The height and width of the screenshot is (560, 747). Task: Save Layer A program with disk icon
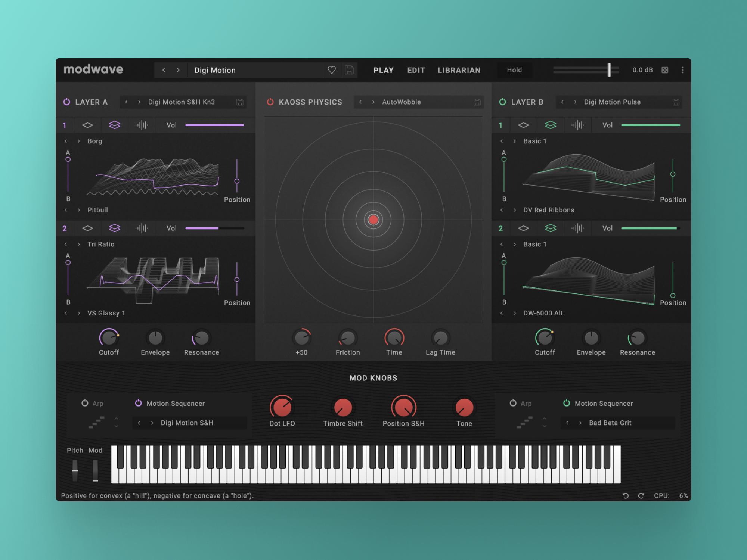[240, 102]
